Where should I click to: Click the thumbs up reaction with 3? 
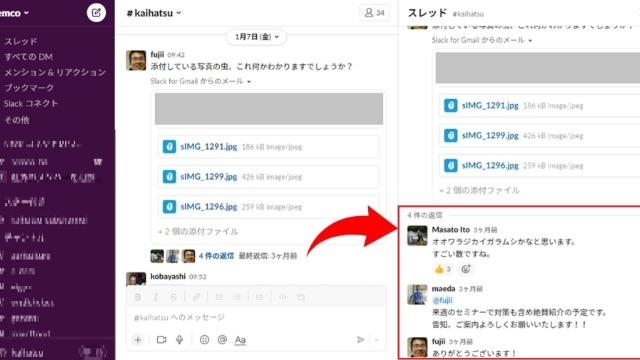click(442, 269)
